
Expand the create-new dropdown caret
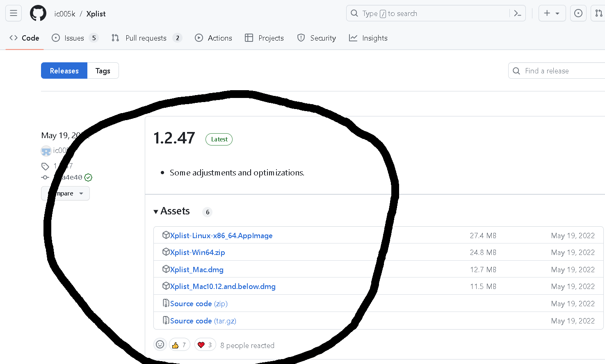click(x=557, y=14)
